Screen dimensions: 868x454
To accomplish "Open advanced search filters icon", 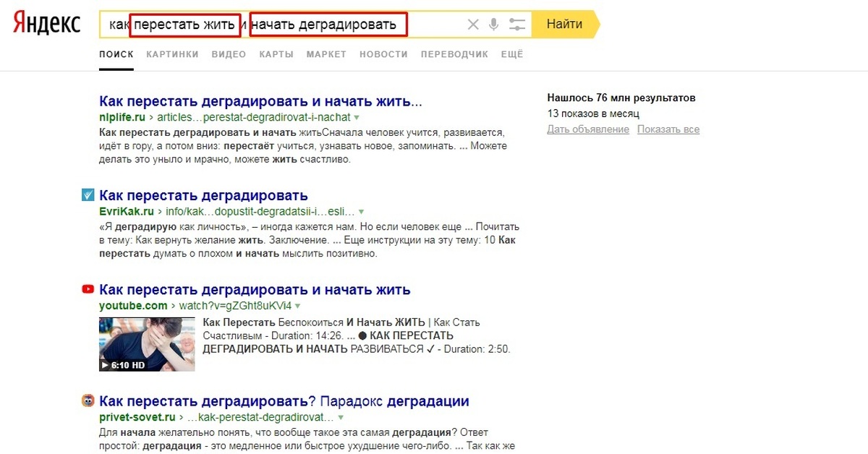I will click(516, 25).
